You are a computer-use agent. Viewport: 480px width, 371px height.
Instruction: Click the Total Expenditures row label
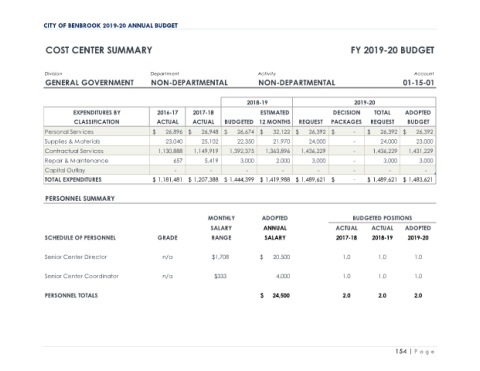pos(73,180)
